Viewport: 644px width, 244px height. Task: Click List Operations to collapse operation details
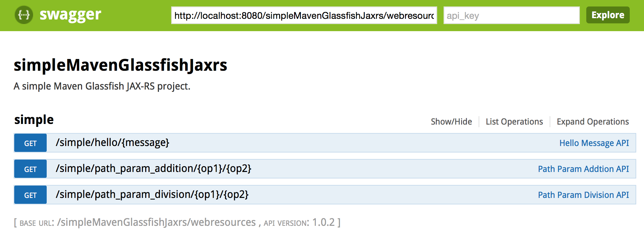514,121
